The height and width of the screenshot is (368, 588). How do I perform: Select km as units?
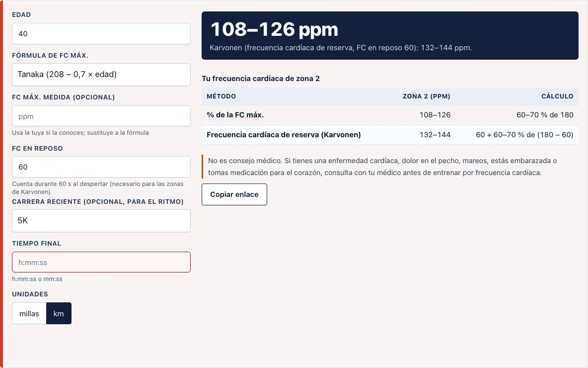(59, 314)
